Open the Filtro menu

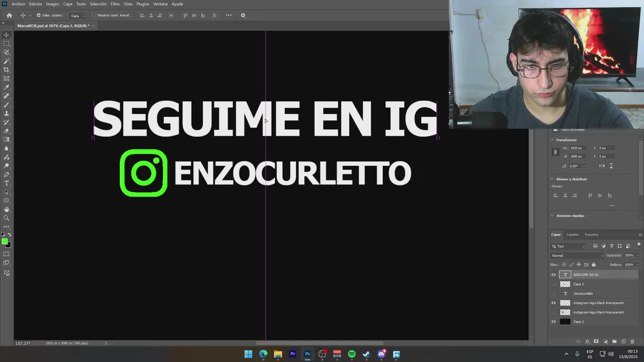115,4
